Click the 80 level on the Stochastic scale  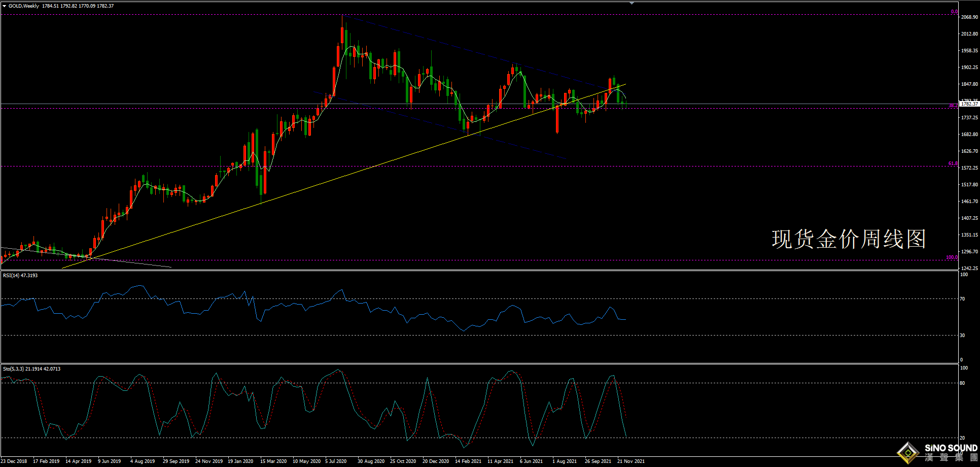point(962,383)
